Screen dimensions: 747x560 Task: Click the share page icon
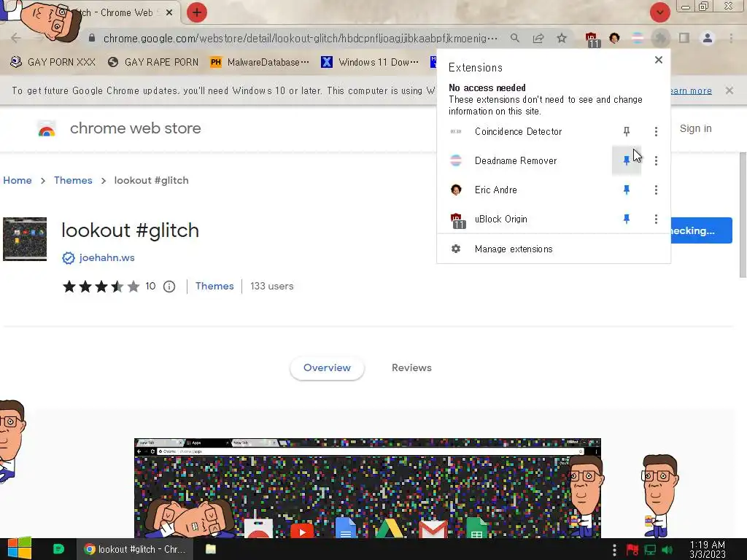pos(538,38)
